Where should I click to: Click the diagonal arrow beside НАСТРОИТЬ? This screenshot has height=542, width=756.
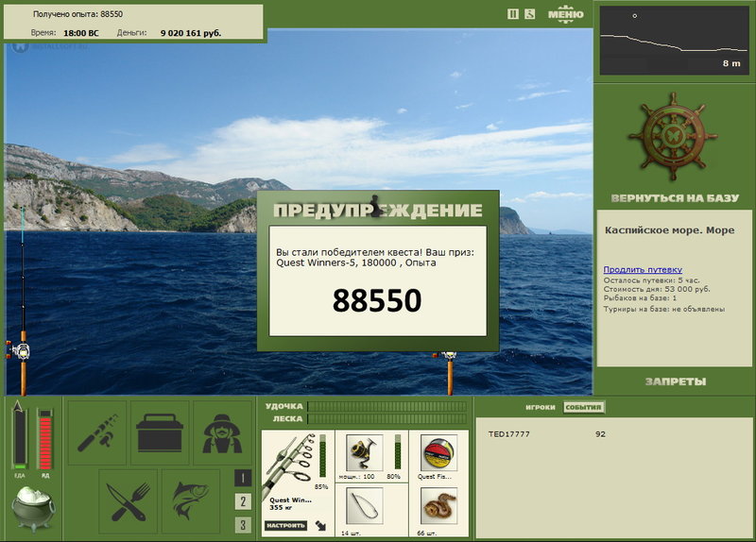pyautogui.click(x=320, y=525)
